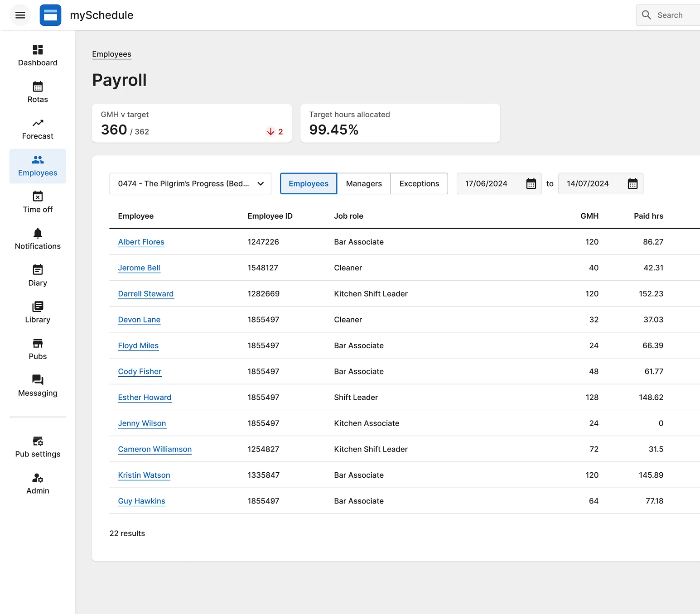Go to Pubs section
700x614 pixels.
click(38, 350)
